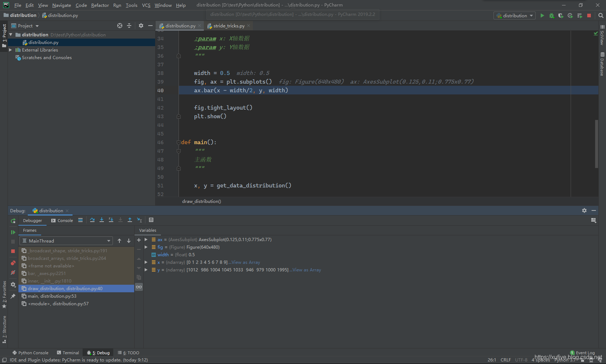The height and width of the screenshot is (364, 606).
Task: Switch to stride_tricks.py editor tab
Action: coord(229,26)
